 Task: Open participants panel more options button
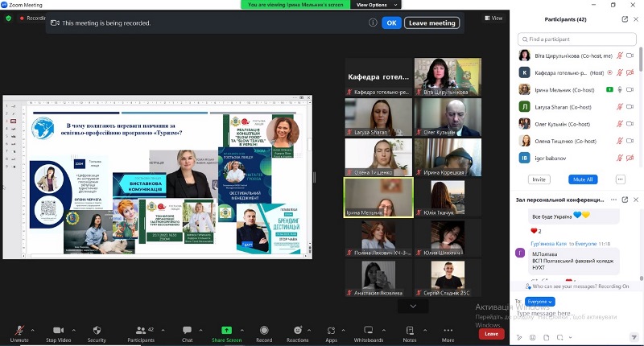(x=620, y=179)
